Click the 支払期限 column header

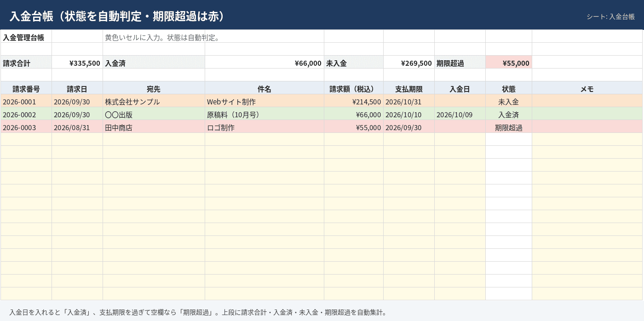coord(409,88)
